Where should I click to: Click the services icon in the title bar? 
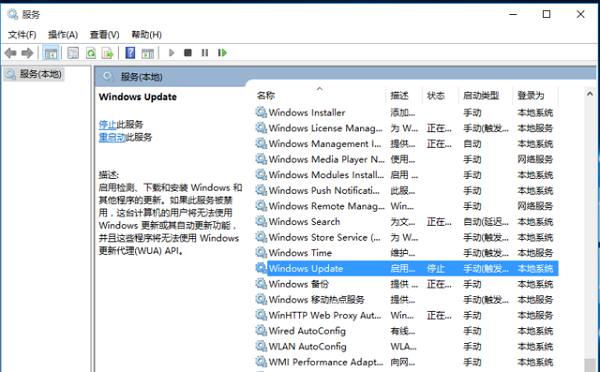[12, 14]
